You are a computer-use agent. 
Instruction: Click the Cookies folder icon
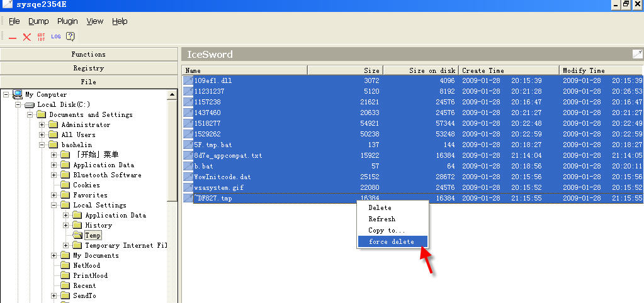(65, 185)
